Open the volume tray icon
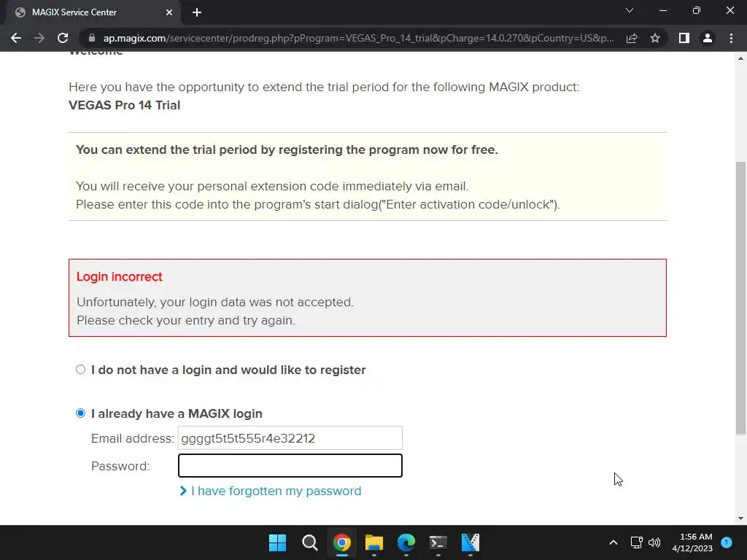The width and height of the screenshot is (747, 560). coord(654,542)
